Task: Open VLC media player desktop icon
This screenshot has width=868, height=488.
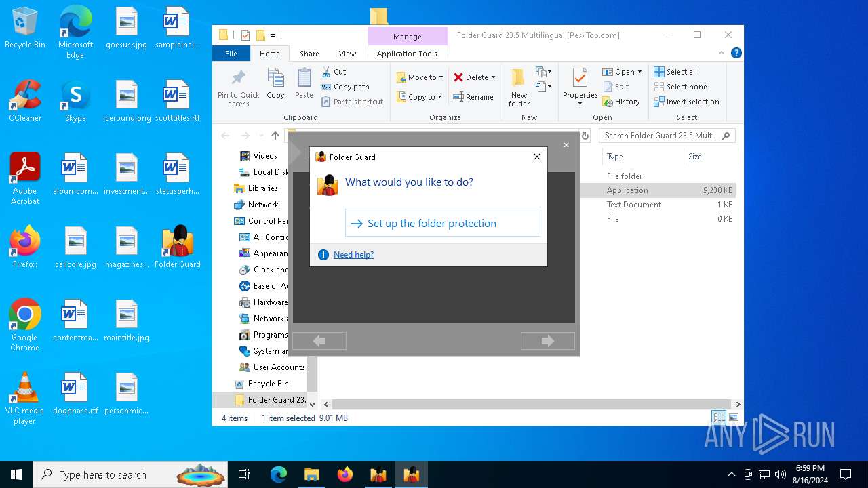Action: [25, 399]
